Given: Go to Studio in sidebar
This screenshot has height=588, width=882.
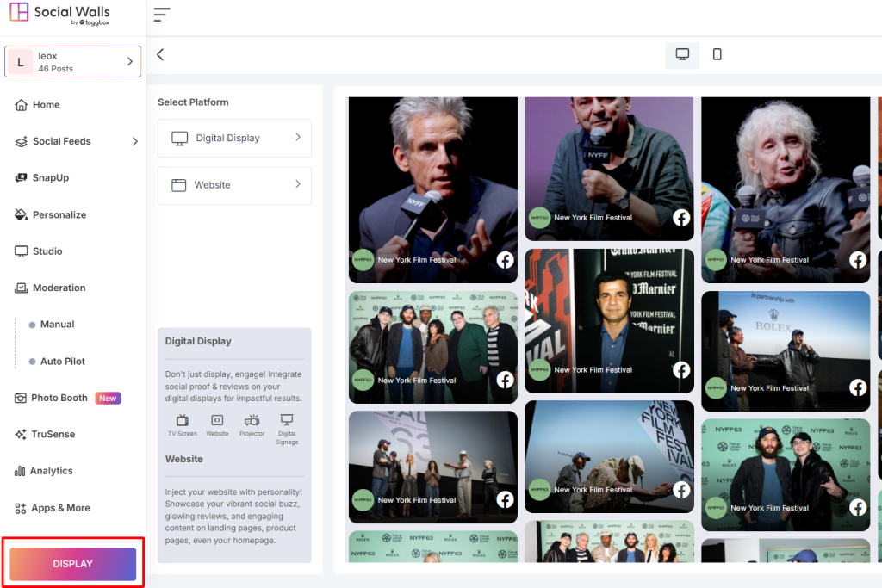Looking at the screenshot, I should [47, 251].
